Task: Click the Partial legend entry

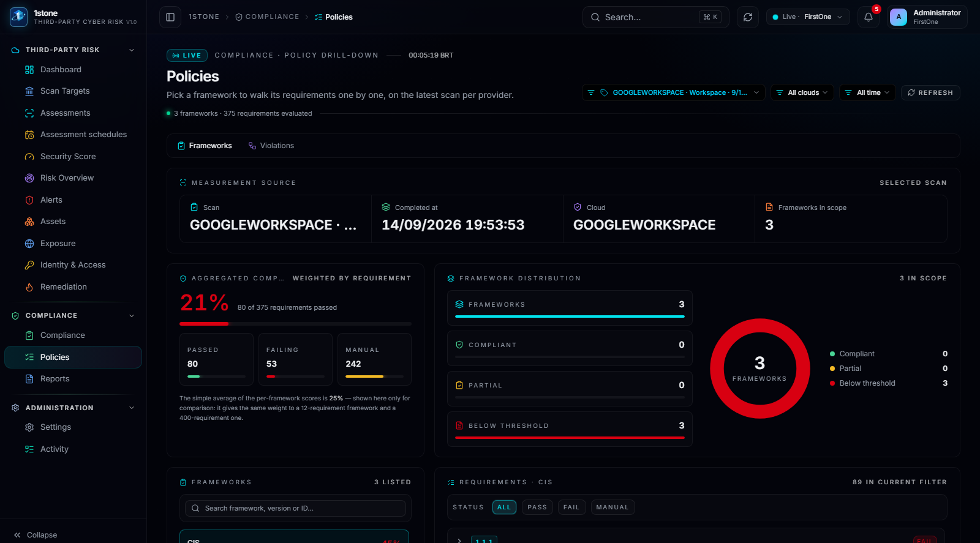Action: [889, 369]
